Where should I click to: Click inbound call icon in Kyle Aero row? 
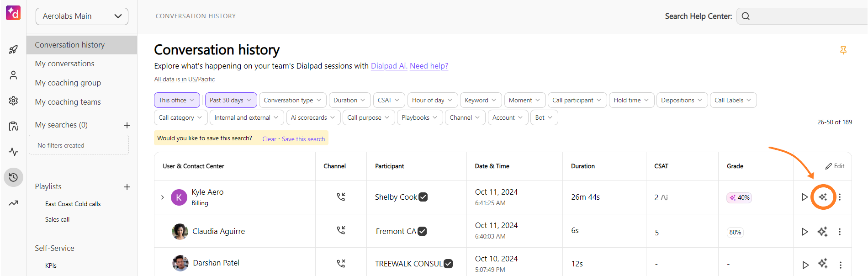click(x=341, y=196)
